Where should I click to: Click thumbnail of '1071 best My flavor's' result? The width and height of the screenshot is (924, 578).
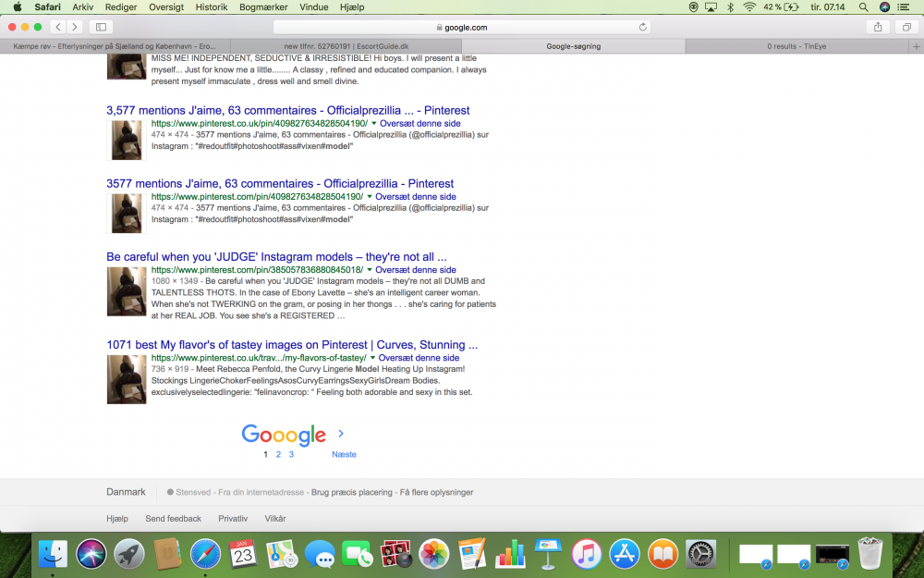(x=126, y=378)
